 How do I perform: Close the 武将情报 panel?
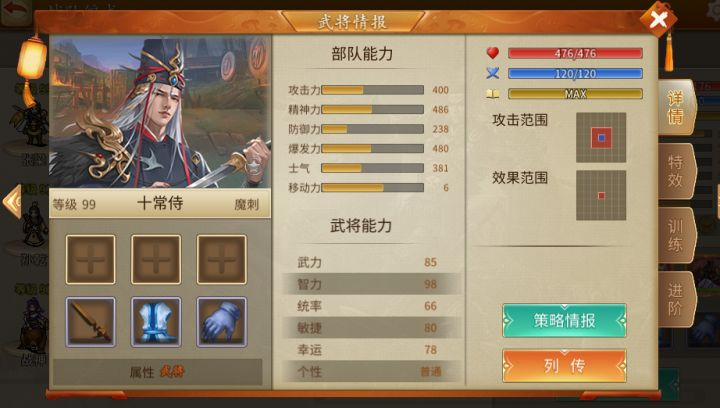(x=658, y=19)
